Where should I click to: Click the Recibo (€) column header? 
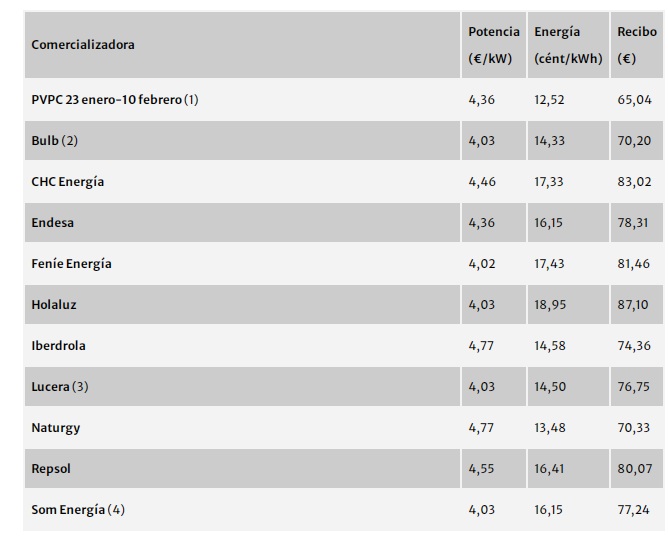click(637, 45)
